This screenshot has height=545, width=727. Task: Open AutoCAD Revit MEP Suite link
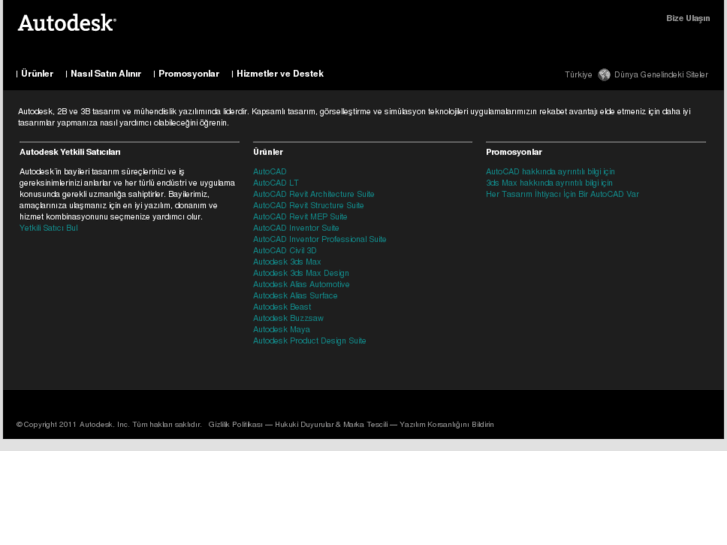(300, 217)
